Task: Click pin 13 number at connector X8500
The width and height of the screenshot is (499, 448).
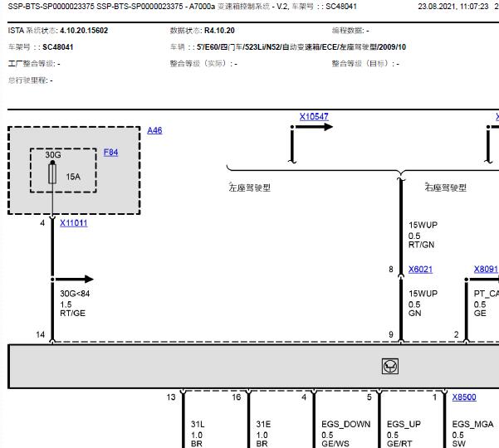Action: (171, 397)
